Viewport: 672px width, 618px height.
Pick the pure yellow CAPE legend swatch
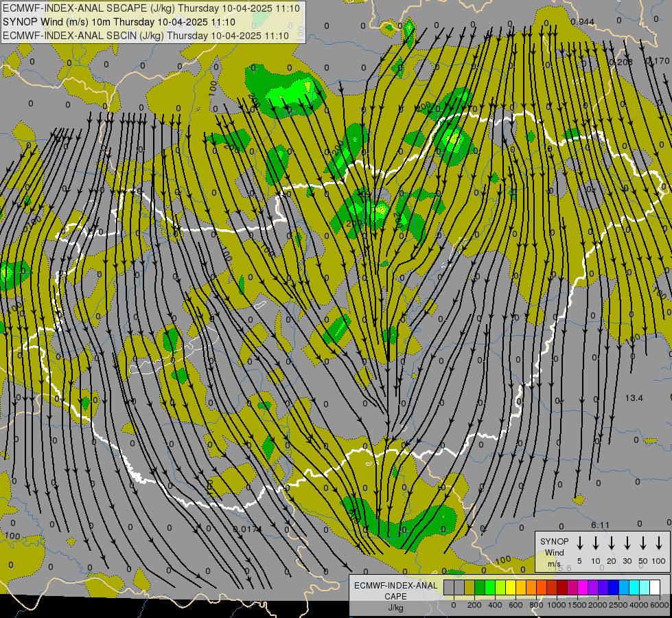click(511, 587)
